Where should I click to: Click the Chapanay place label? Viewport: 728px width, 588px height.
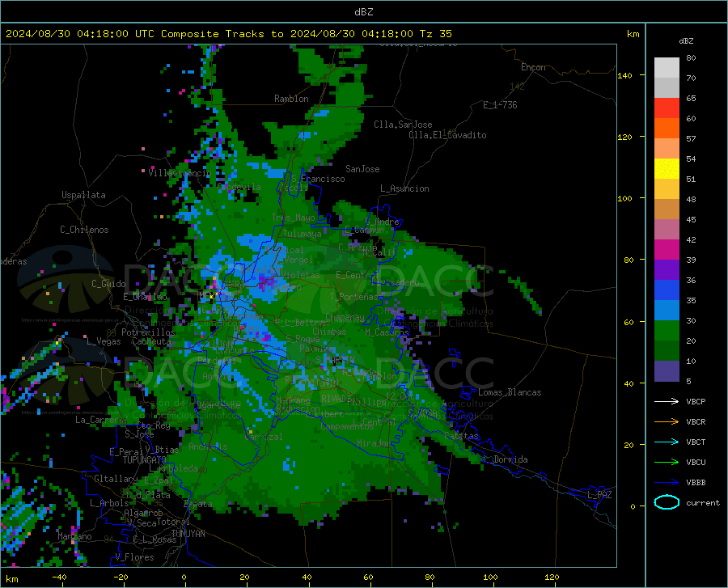pyautogui.click(x=345, y=317)
